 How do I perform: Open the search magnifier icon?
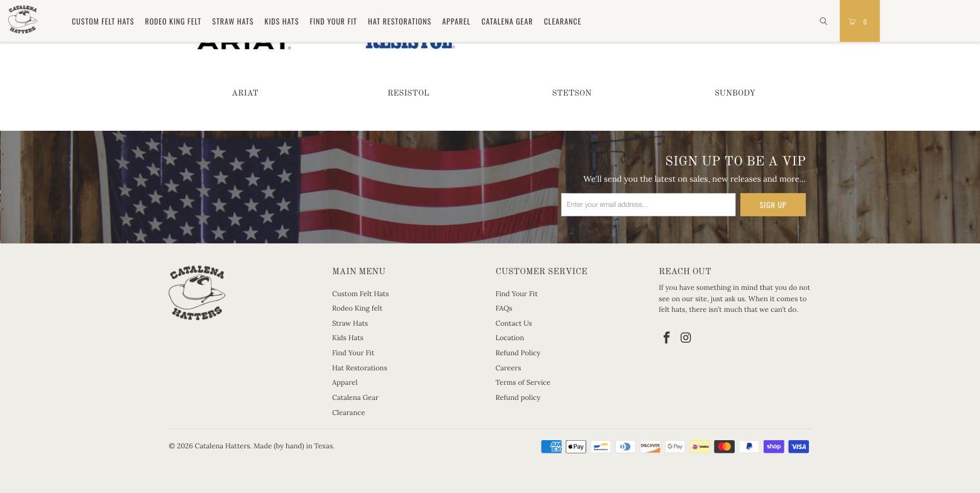823,21
